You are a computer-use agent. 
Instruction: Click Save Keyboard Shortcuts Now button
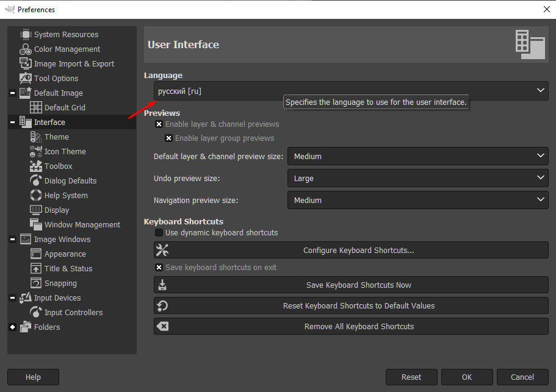click(x=351, y=285)
